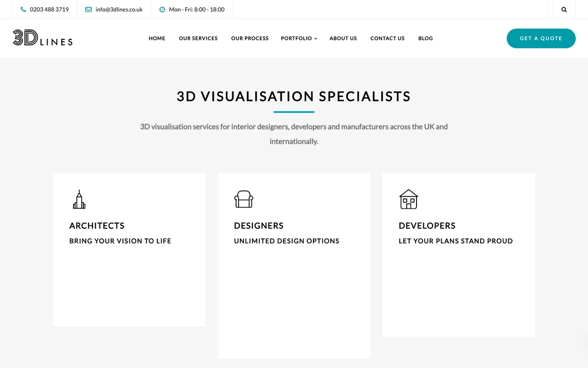588x368 pixels.
Task: Call the phone number 0203 488 3719
Action: (x=49, y=9)
